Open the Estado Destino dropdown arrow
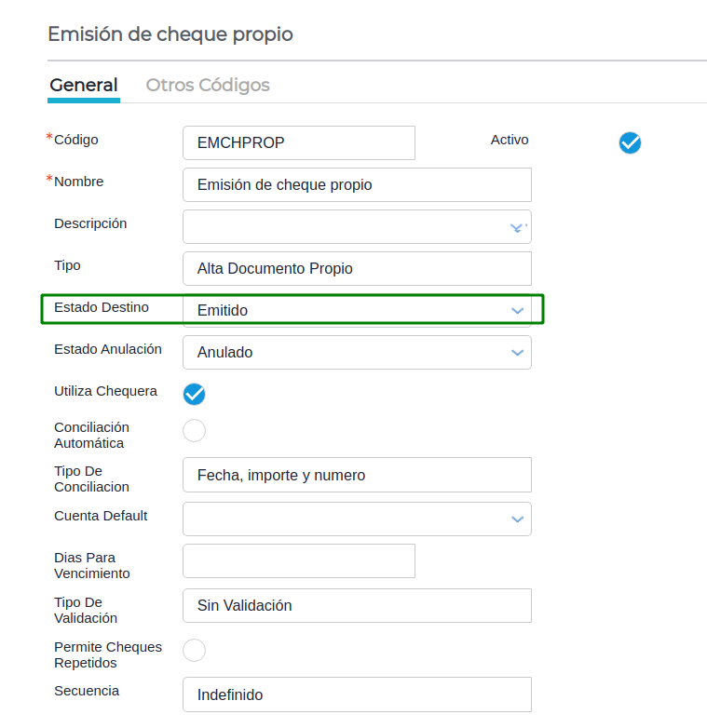 pyautogui.click(x=518, y=310)
